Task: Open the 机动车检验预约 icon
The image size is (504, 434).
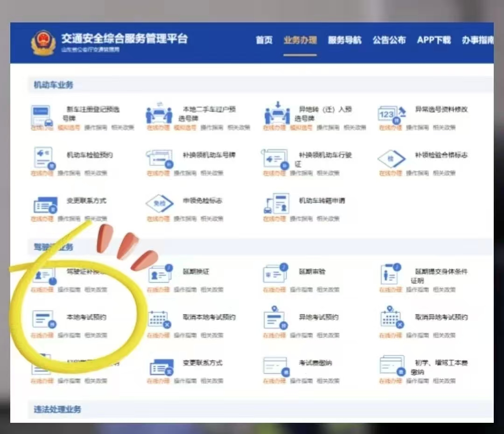Action: [x=44, y=158]
